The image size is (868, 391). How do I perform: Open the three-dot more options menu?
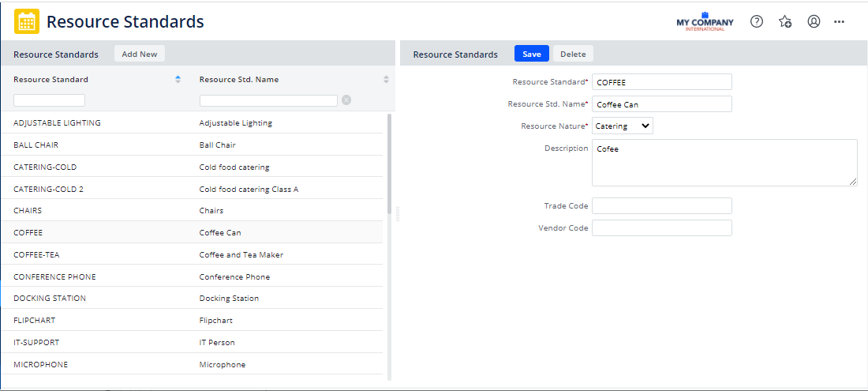(840, 21)
